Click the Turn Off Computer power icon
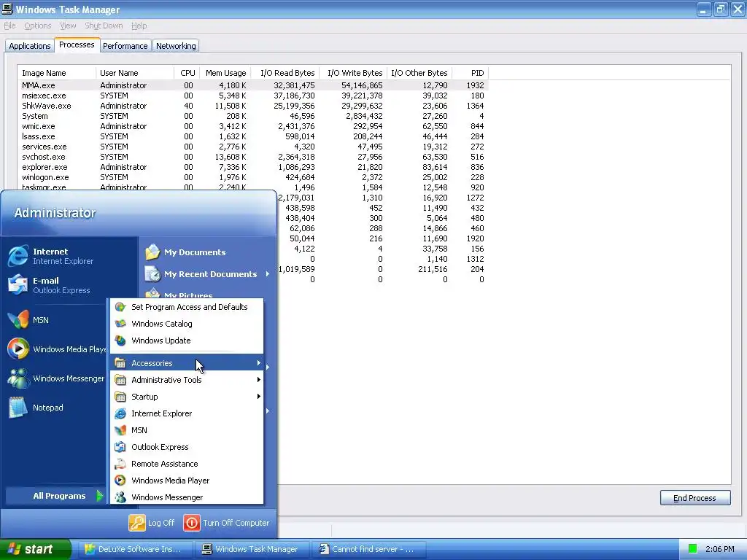Viewport: 747px width, 560px height. [x=192, y=522]
